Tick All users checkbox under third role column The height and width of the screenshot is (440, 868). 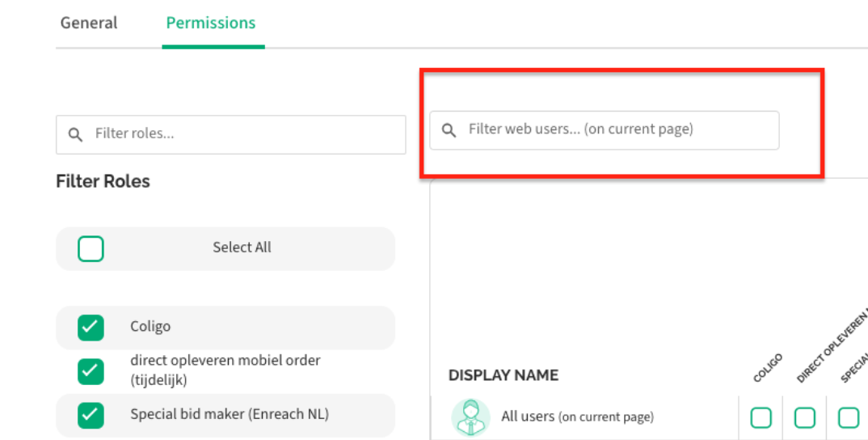click(x=848, y=418)
